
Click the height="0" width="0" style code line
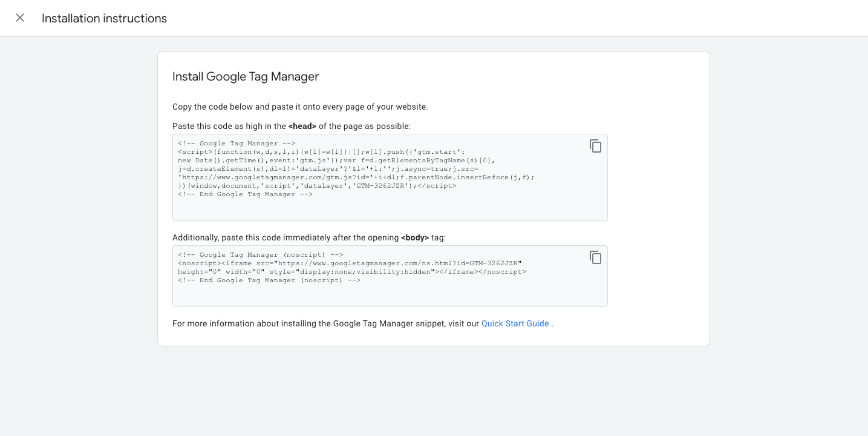351,272
